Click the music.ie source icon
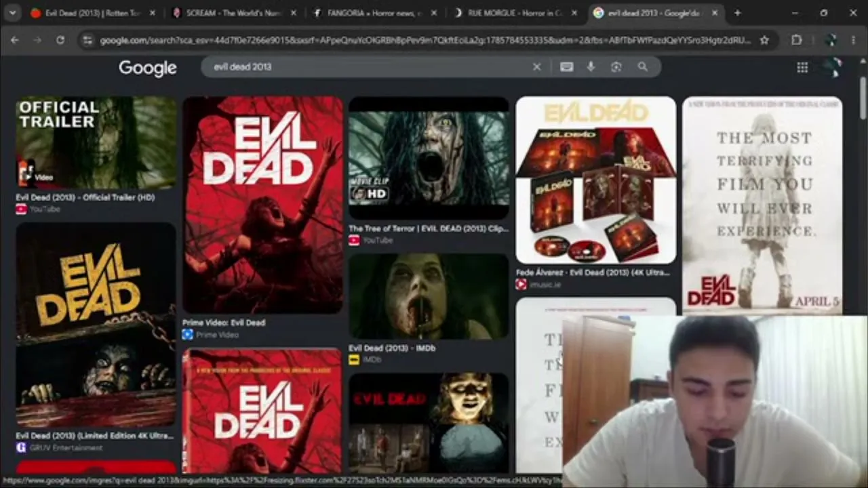868x488 pixels. click(x=521, y=285)
